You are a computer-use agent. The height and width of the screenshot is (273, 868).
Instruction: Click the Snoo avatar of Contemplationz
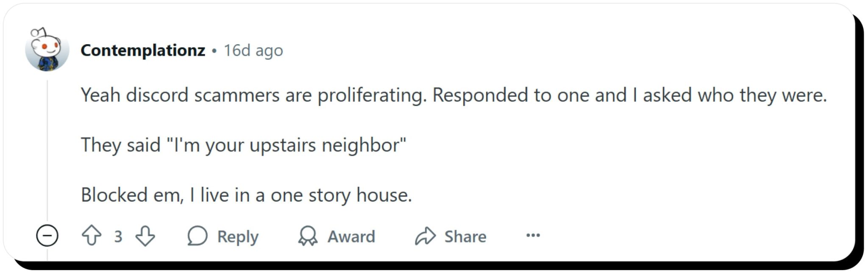pos(47,50)
